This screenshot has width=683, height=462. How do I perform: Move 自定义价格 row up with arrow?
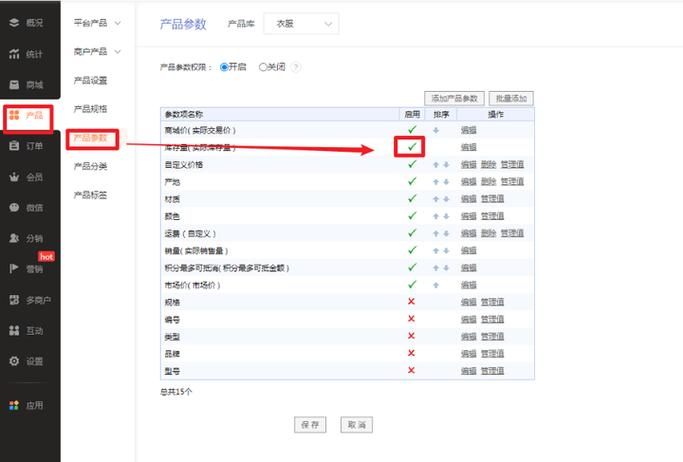point(436,165)
